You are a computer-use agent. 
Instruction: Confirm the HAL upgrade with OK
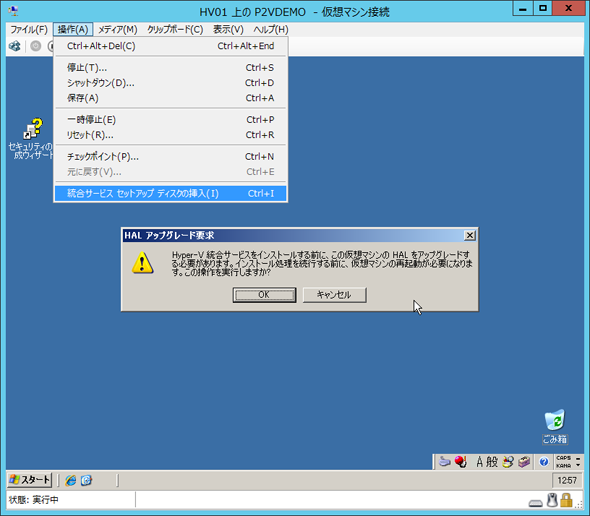click(x=264, y=295)
